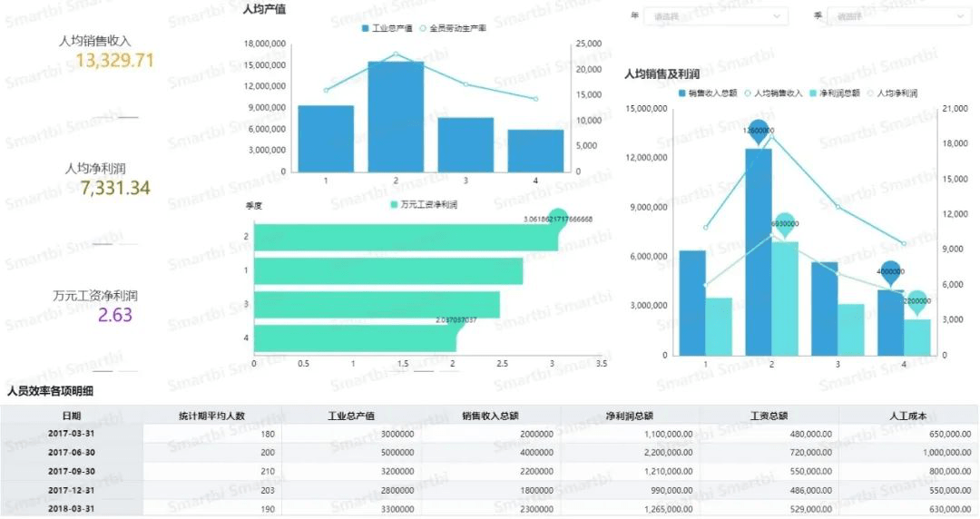Click quarter 1 horizontal bar in 万元工资净利润 chart
Screen dimensions: 980x519
[x=387, y=271]
